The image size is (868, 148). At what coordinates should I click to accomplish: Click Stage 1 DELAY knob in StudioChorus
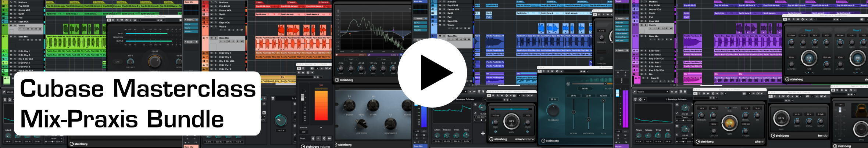(792, 43)
